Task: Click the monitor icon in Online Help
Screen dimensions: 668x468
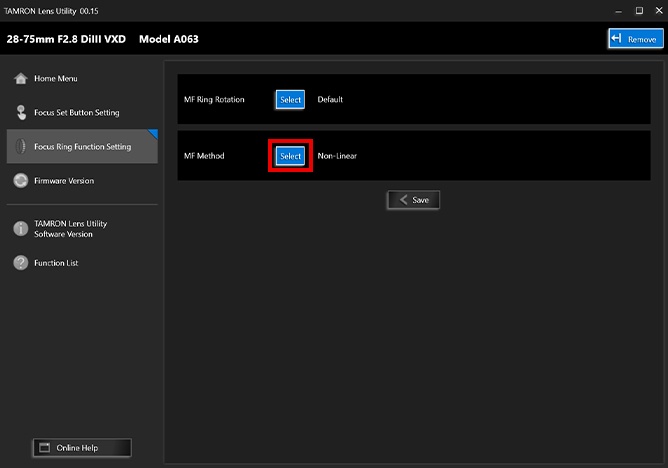Action: [x=45, y=447]
